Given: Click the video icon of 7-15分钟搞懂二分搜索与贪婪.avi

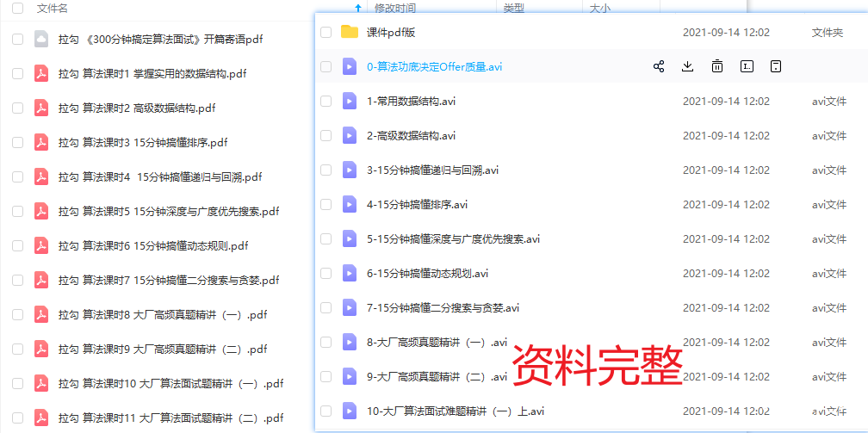Looking at the screenshot, I should pyautogui.click(x=350, y=307).
